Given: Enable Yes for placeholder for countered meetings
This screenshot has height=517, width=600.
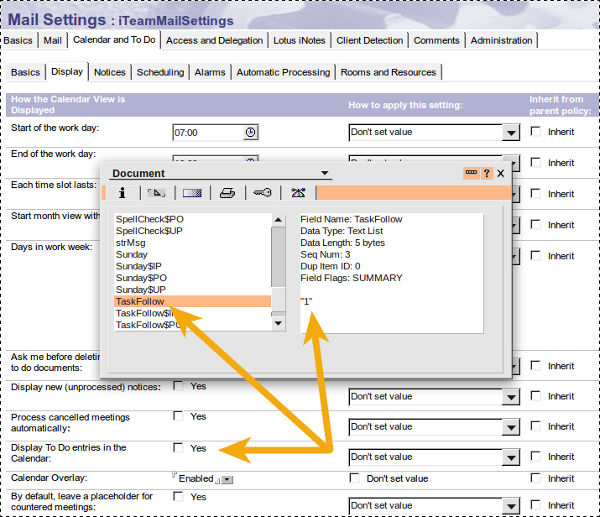Looking at the screenshot, I should 178,496.
